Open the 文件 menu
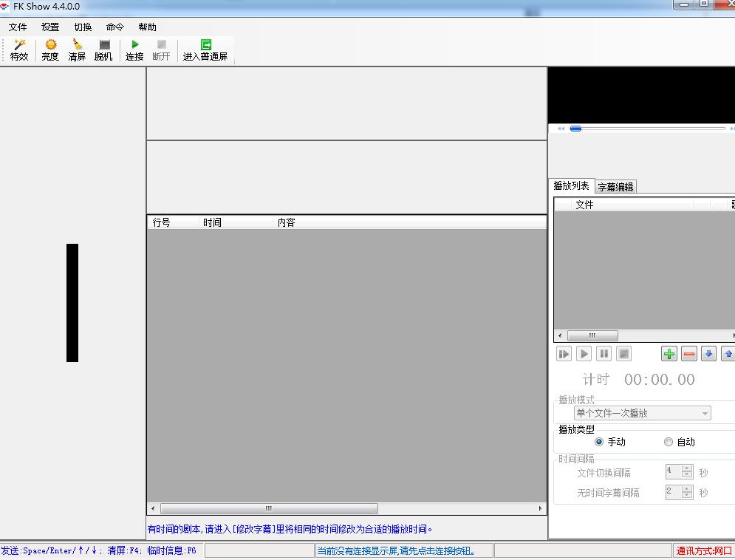 18,27
